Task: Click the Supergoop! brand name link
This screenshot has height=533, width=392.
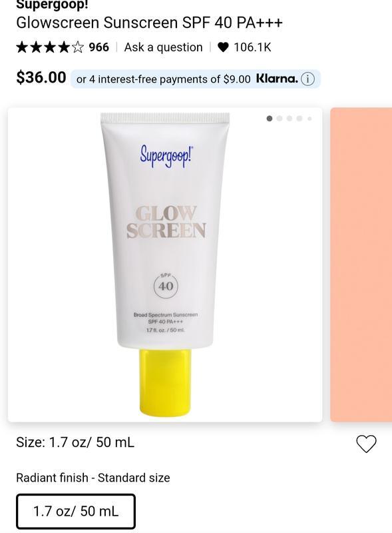Action: pyautogui.click(x=52, y=5)
